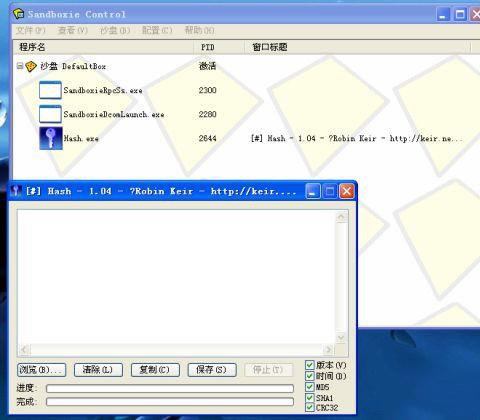Close the Hash window
The image size is (480, 420).
347,191
